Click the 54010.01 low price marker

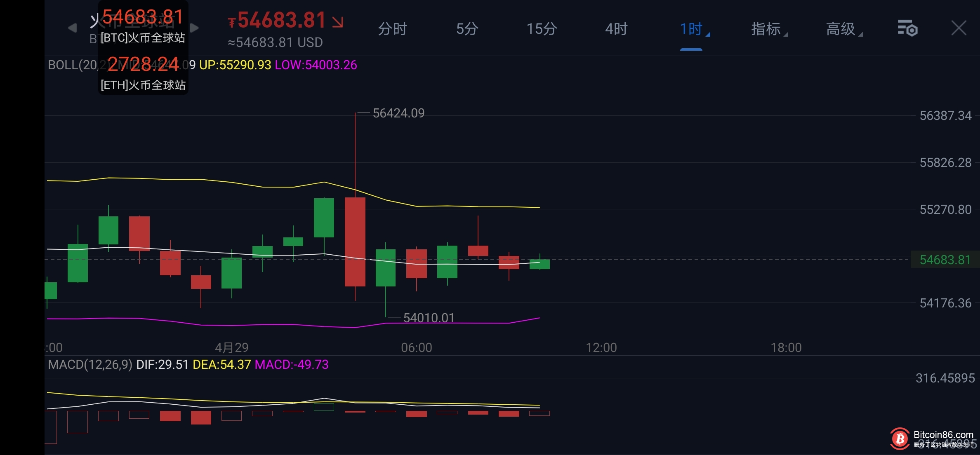[429, 318]
